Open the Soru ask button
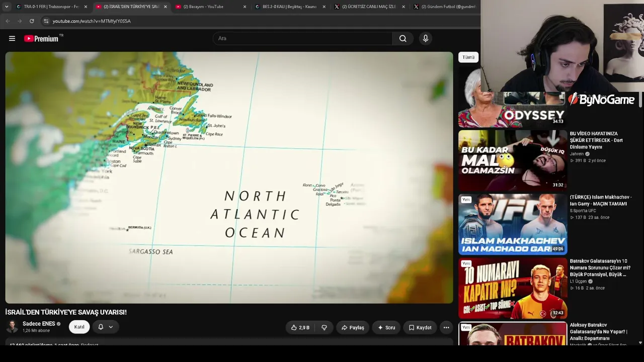The height and width of the screenshot is (362, 644). (x=386, y=327)
